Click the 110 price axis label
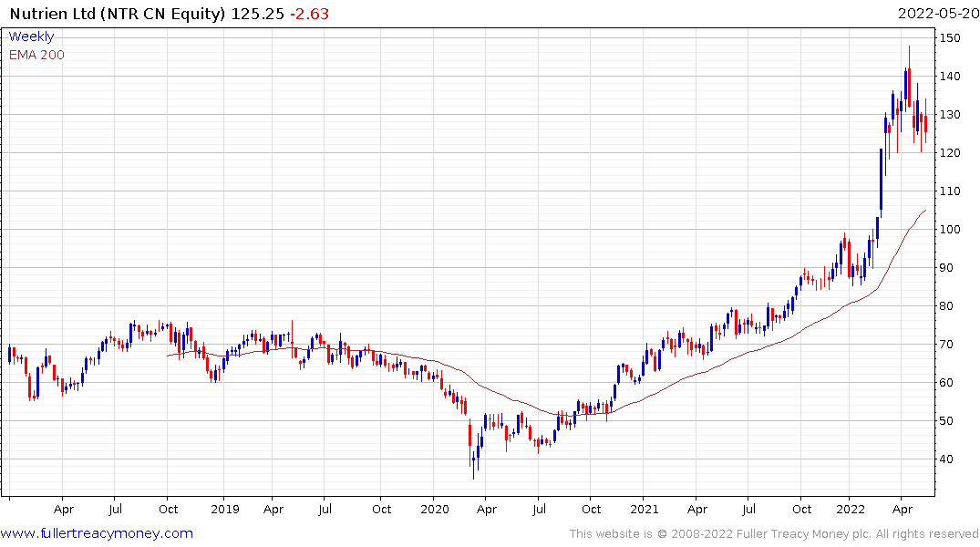This screenshot has height=547, width=980. coord(950,191)
